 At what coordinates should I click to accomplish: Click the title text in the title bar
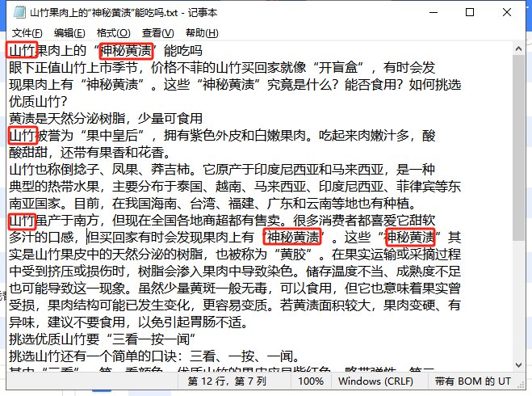[x=124, y=13]
